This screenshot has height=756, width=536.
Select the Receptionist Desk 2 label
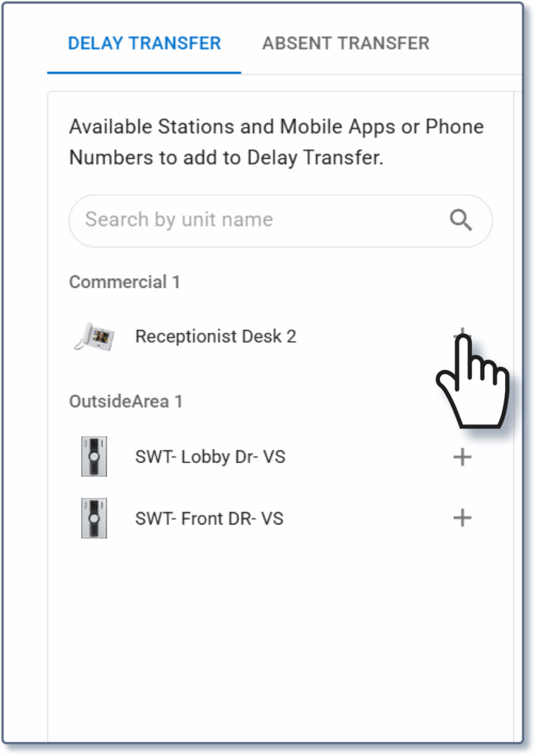216,337
